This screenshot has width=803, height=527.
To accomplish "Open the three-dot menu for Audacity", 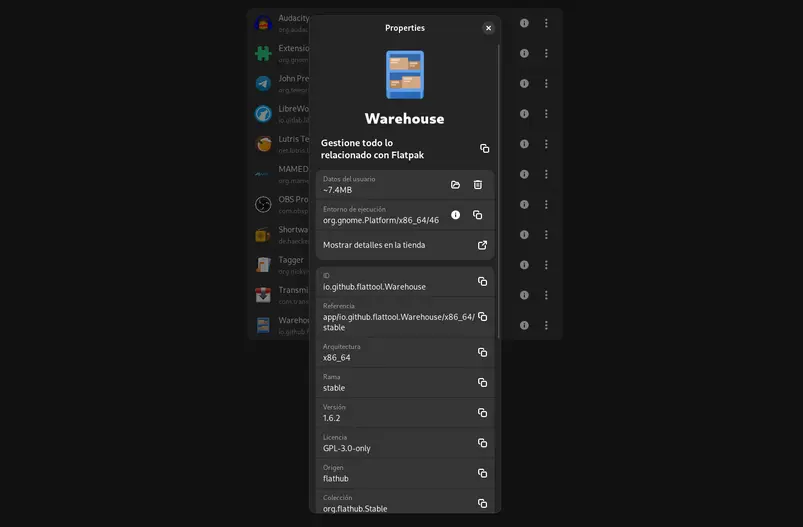I will [x=546, y=23].
